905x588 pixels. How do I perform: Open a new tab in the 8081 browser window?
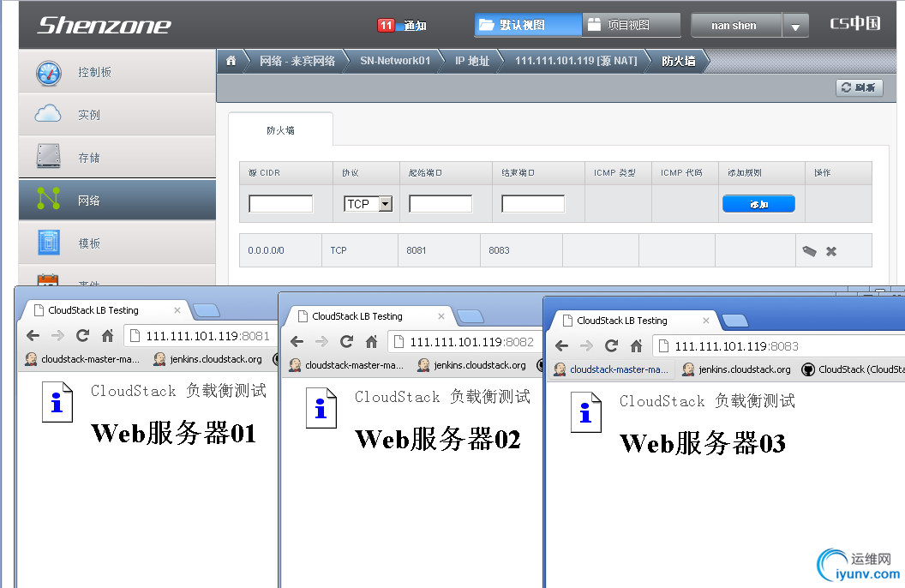207,311
